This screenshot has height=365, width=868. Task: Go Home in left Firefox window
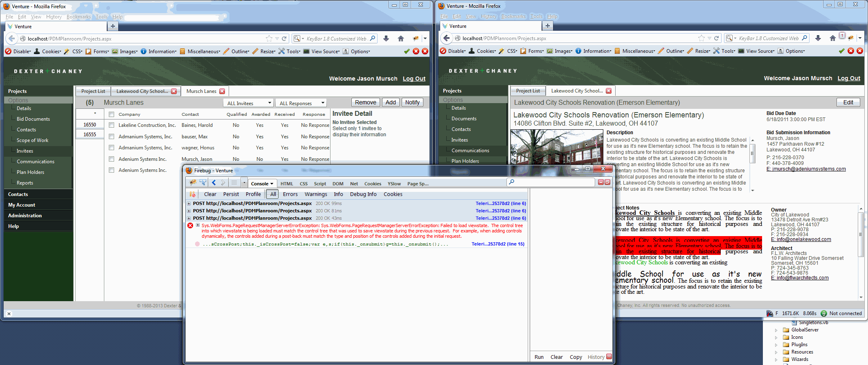click(401, 38)
